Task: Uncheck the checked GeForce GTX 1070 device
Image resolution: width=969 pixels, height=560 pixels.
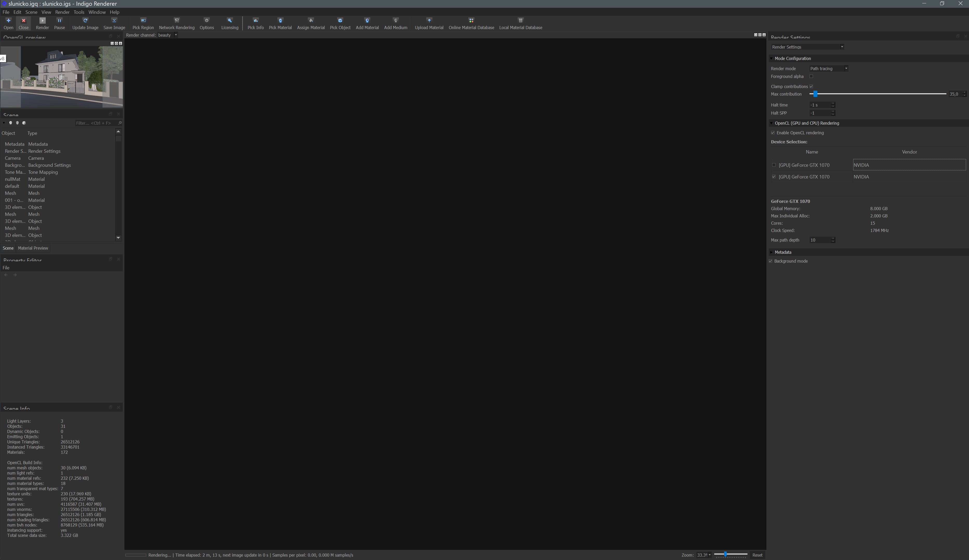Action: pyautogui.click(x=774, y=177)
